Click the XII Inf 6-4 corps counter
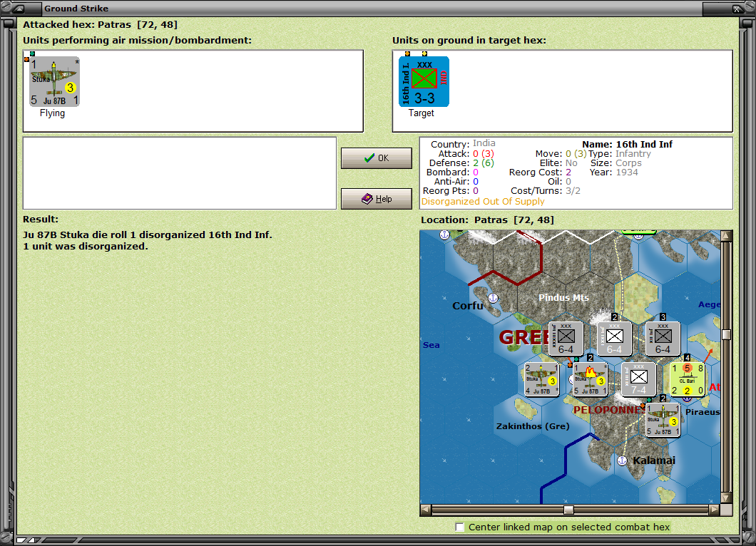The height and width of the screenshot is (546, 756). pos(663,339)
